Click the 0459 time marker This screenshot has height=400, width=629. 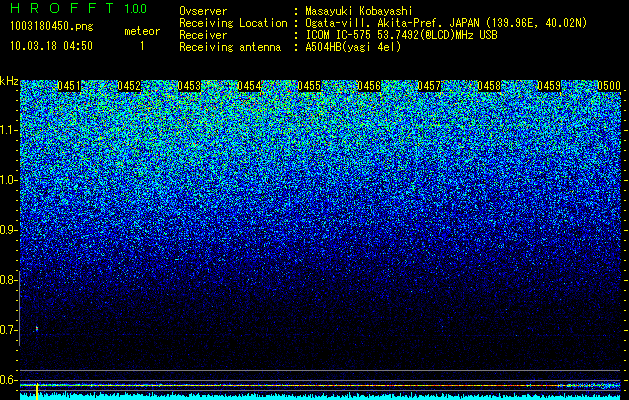[x=549, y=86]
